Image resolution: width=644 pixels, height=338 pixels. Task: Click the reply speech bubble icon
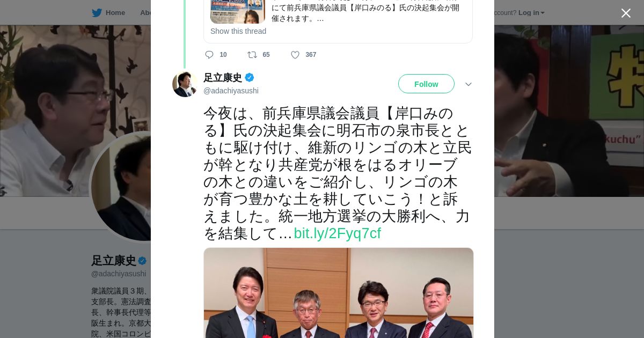click(209, 55)
